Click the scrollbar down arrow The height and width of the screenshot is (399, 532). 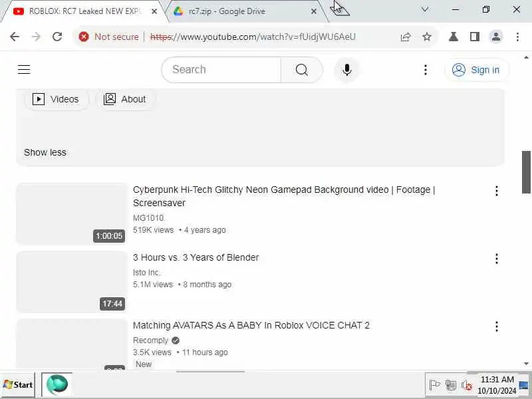pos(526,364)
